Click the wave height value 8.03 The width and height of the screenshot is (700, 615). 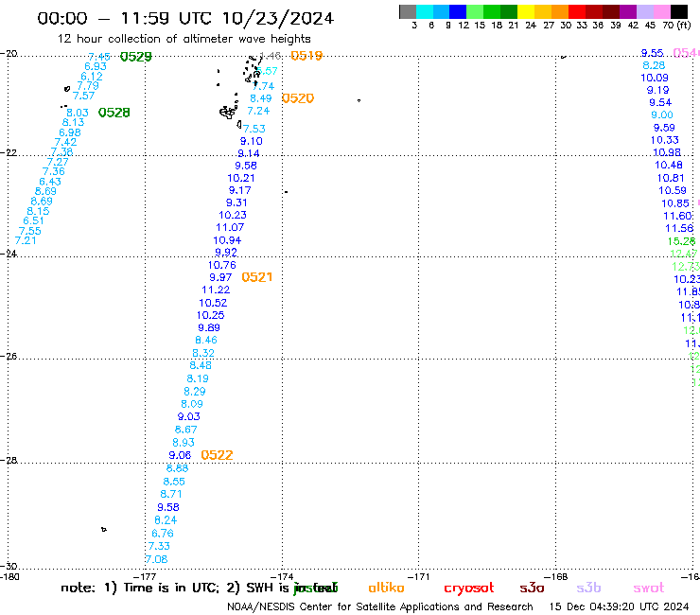pyautogui.click(x=78, y=113)
